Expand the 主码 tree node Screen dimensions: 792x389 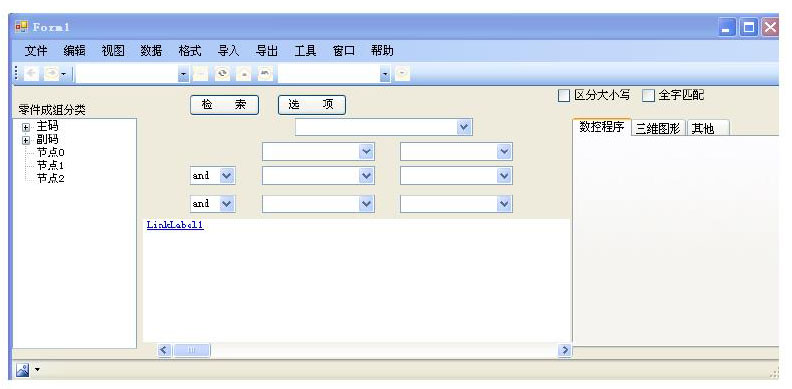click(x=26, y=127)
